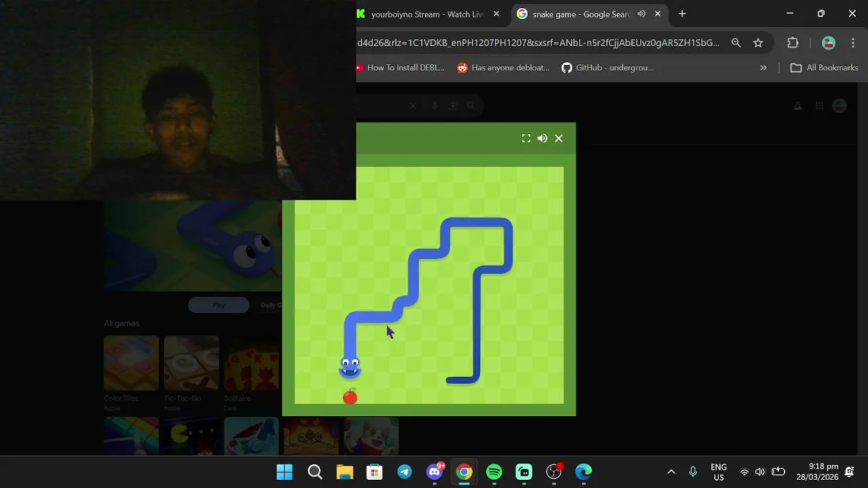Bookmark this page with the star
This screenshot has height=488, width=868.
pyautogui.click(x=758, y=43)
